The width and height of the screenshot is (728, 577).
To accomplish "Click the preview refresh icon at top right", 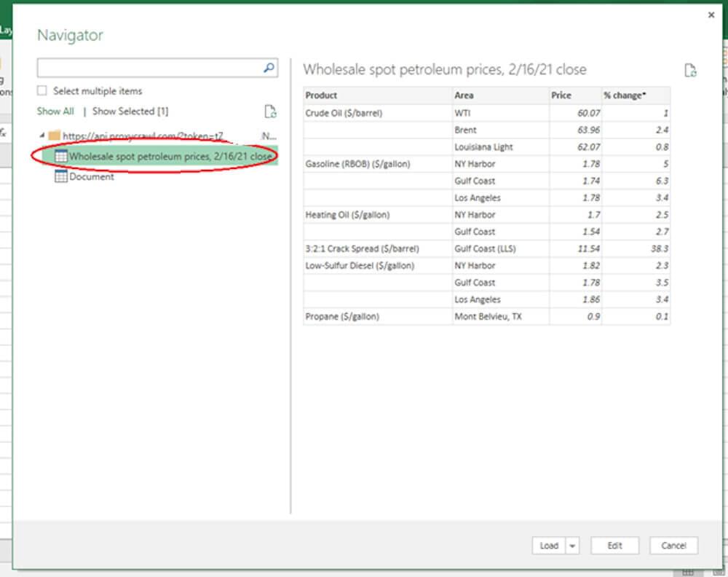I will 690,71.
